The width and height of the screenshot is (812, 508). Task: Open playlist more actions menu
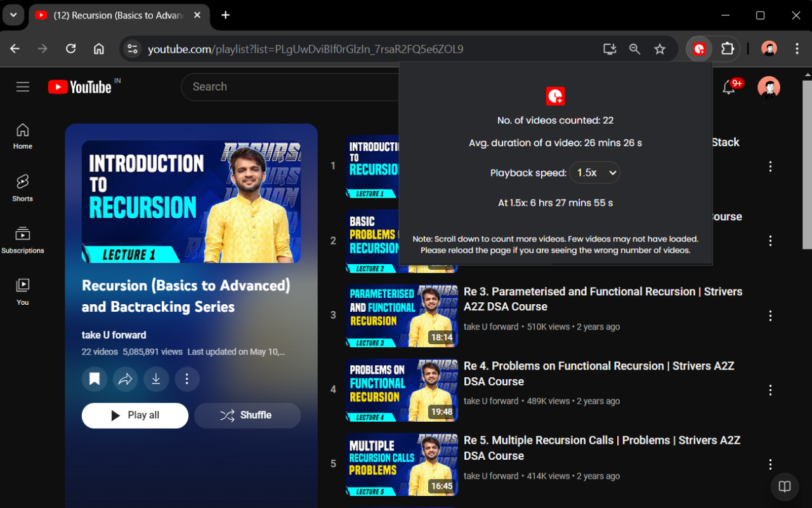187,379
